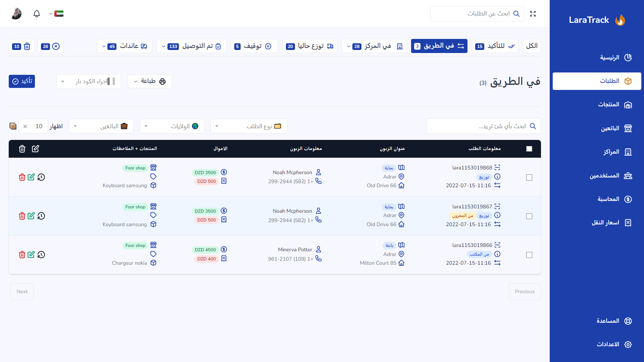Tick the checkbox for the Minerva Potter order
The height and width of the screenshot is (362, 644).
pyautogui.click(x=529, y=255)
